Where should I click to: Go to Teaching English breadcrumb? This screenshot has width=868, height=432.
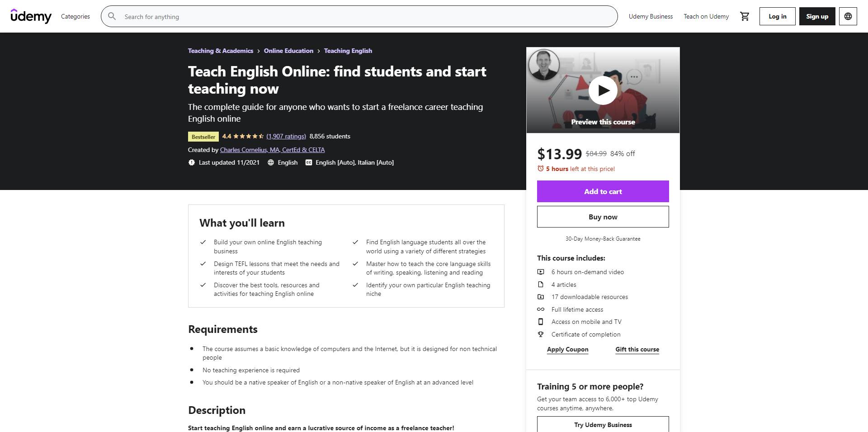tap(348, 51)
